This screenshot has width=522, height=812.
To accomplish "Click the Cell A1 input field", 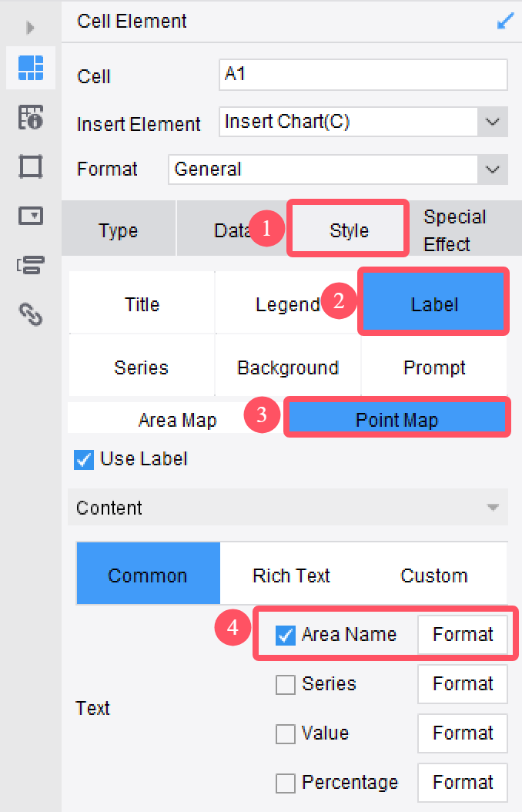I will [363, 75].
